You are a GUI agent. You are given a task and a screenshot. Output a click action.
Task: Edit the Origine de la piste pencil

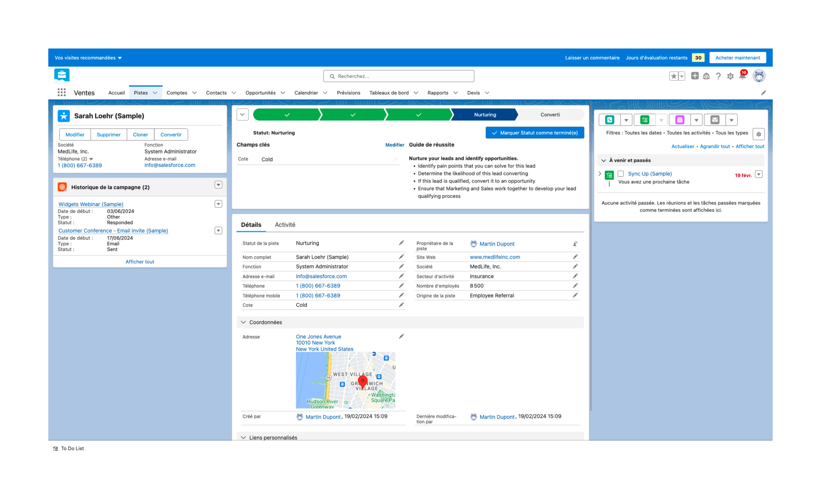tap(575, 295)
